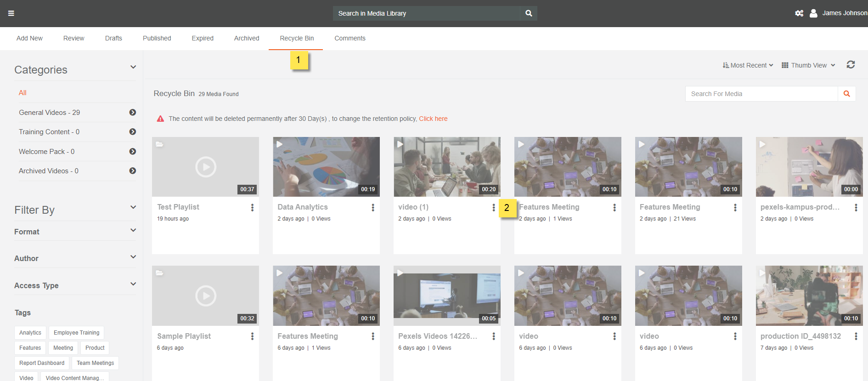Open the video (1) thumbnail
Image resolution: width=868 pixels, height=381 pixels.
point(447,167)
